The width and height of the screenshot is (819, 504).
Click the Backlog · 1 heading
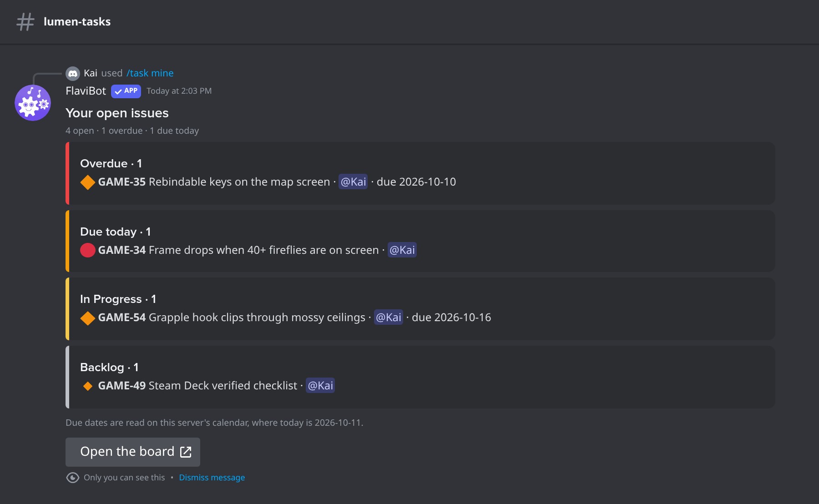pos(109,368)
